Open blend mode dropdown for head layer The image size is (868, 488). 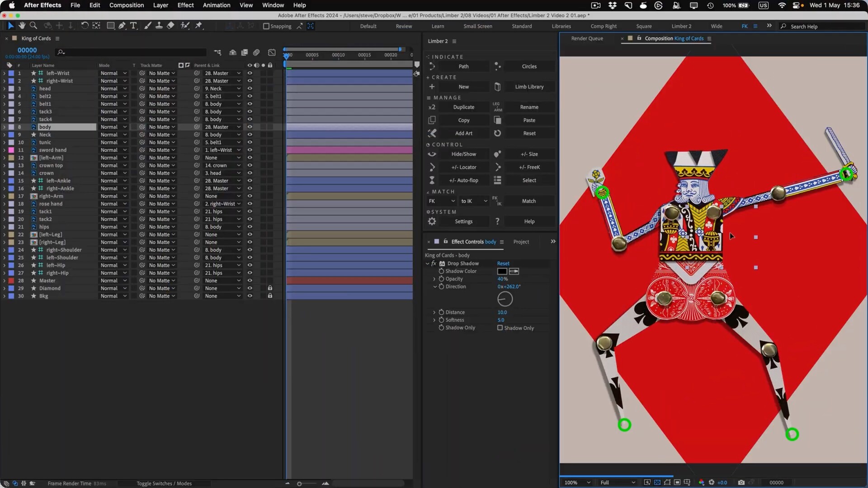[x=113, y=89]
